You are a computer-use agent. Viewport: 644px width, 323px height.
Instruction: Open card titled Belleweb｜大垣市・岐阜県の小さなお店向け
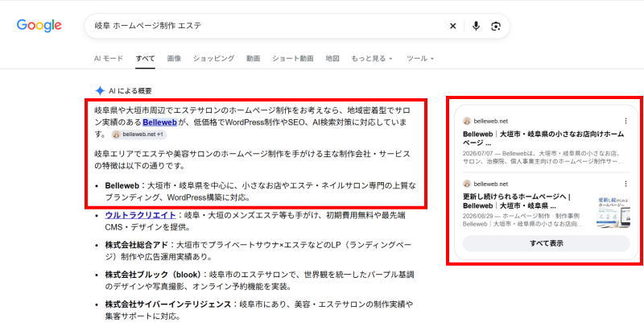click(x=543, y=139)
